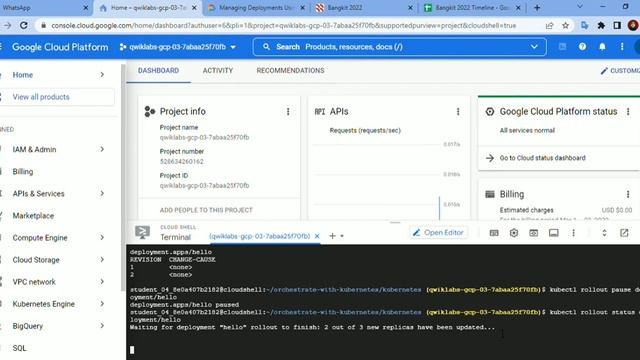Maximize or restore the Cloud Shell panel
This screenshot has height=360, width=640.
[604, 233]
